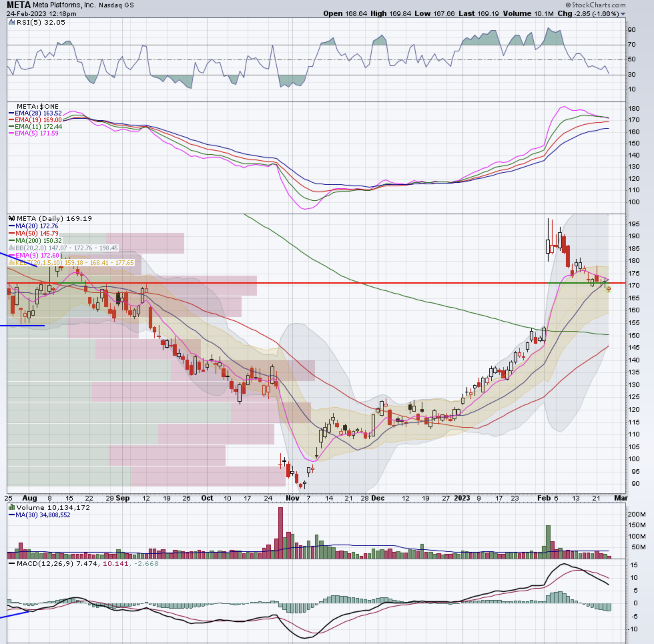Image resolution: width=654 pixels, height=644 pixels.
Task: Select the EMA(19) 169.00 legend entry
Action: (x=35, y=120)
